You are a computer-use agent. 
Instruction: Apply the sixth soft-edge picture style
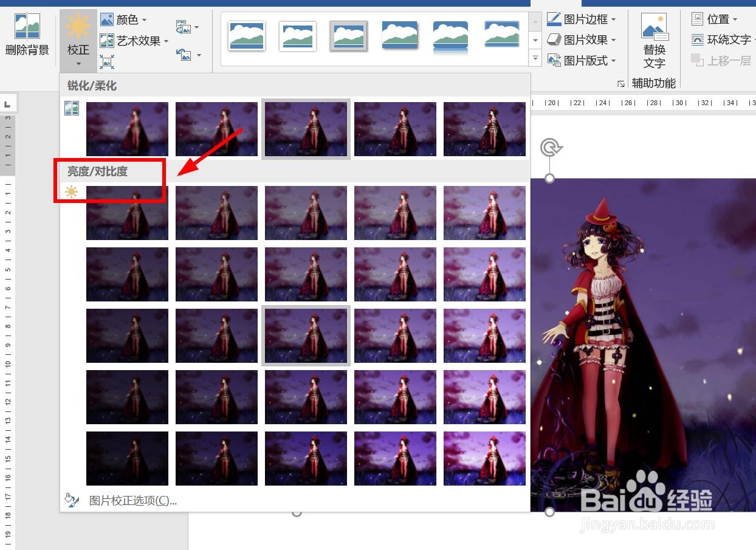[x=502, y=35]
